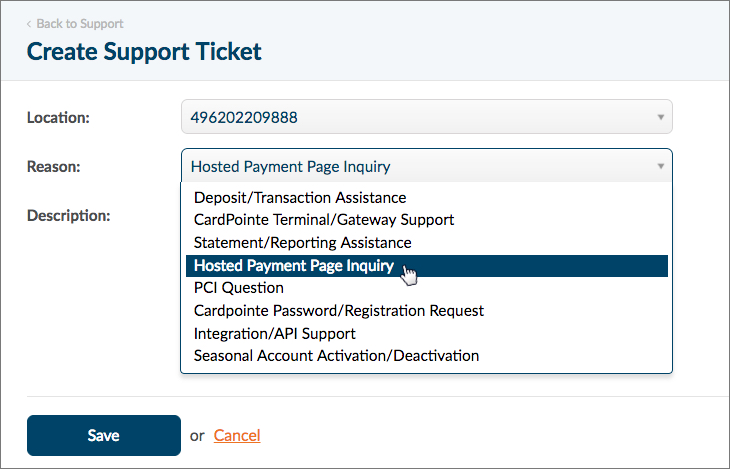The height and width of the screenshot is (469, 730).
Task: Choose Statement/Reporting Assistance option
Action: pyautogui.click(x=302, y=243)
